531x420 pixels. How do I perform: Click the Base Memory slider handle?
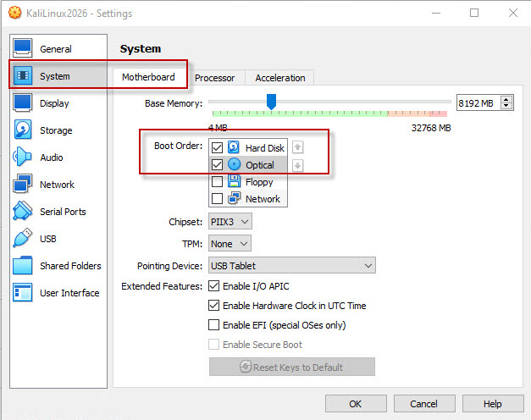click(x=271, y=102)
